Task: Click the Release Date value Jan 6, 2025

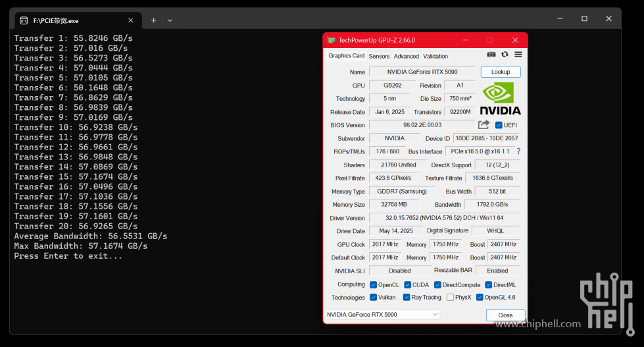Action: 389,112
